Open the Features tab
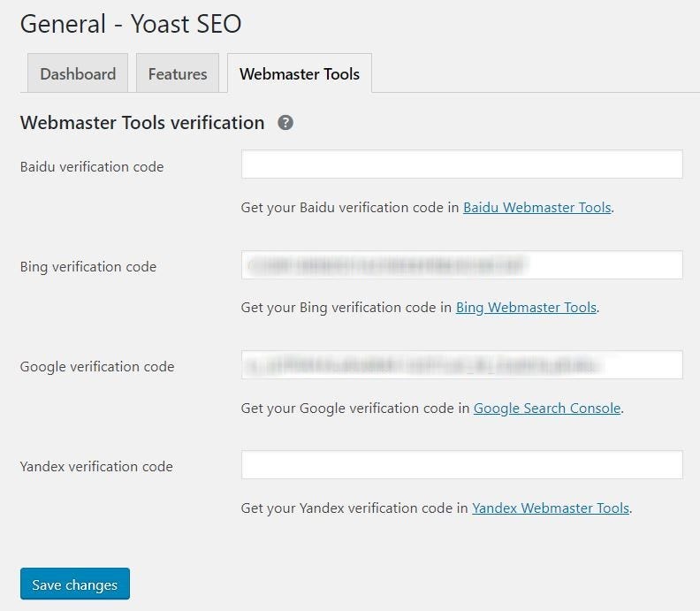 coord(178,74)
